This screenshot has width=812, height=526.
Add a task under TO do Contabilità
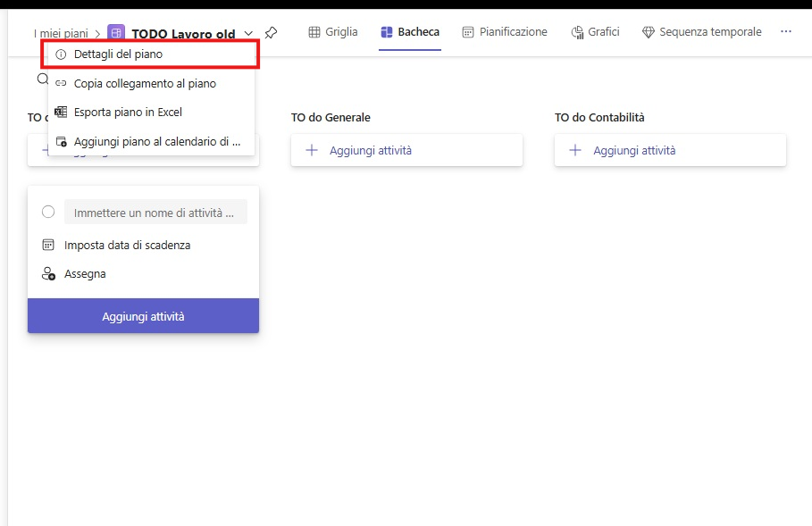670,150
